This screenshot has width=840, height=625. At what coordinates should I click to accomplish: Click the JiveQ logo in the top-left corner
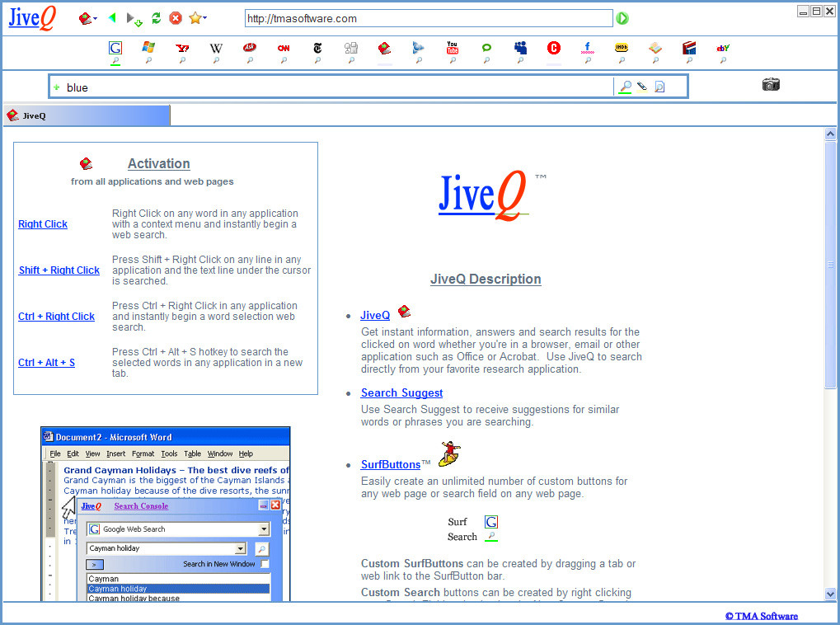[x=32, y=17]
